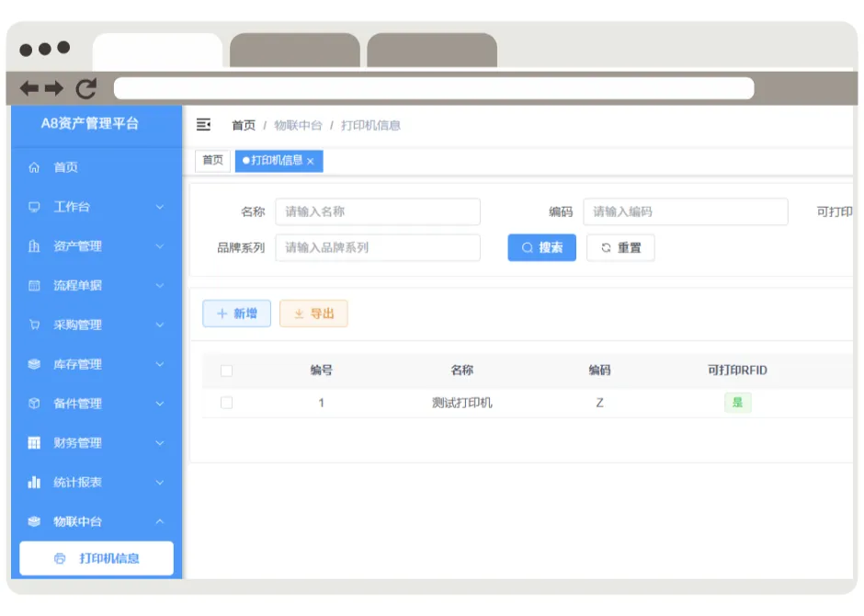864x616 pixels.
Task: Click the browser back arrow
Action: coord(29,87)
